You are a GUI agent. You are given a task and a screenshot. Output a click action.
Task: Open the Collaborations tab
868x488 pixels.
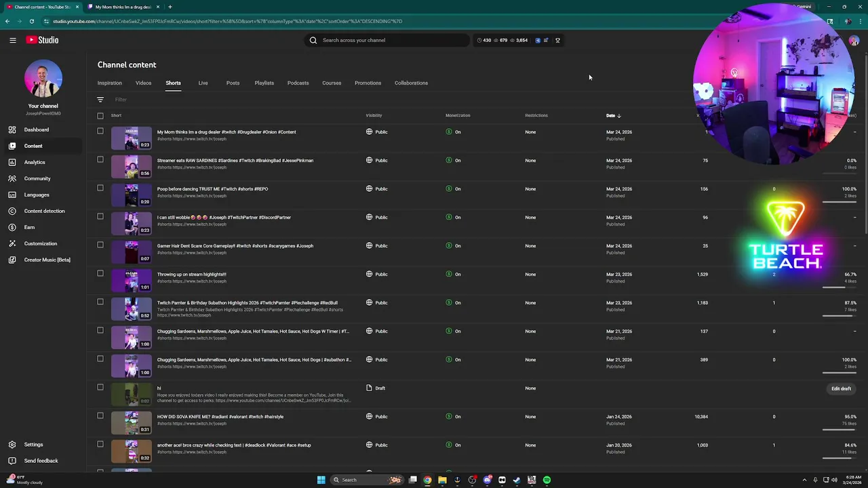(x=411, y=83)
